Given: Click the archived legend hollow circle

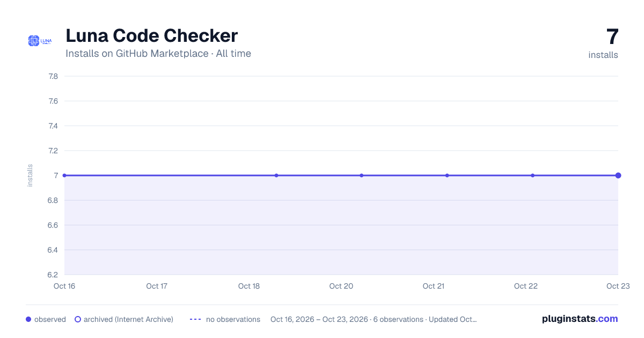Looking at the screenshot, I should click(x=78, y=319).
